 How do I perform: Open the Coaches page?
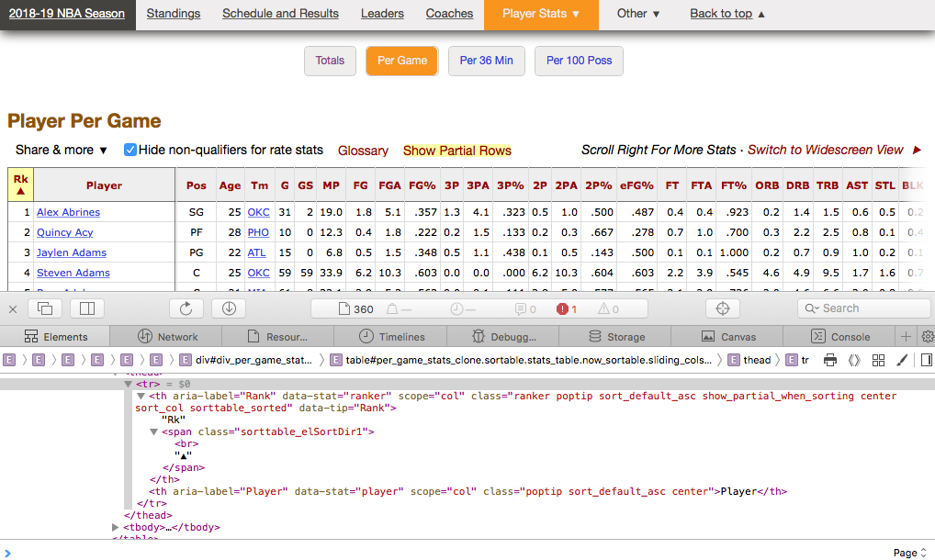449,14
